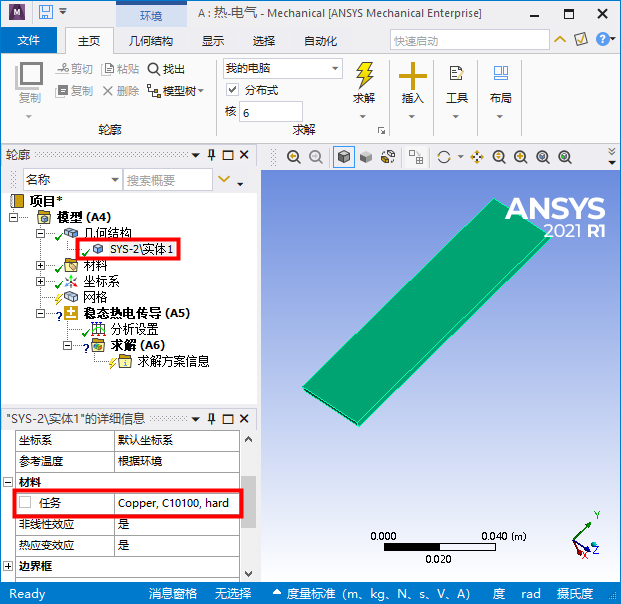Expand the 坐标系 tree node
Image resolution: width=621 pixels, height=604 pixels.
(x=40, y=281)
